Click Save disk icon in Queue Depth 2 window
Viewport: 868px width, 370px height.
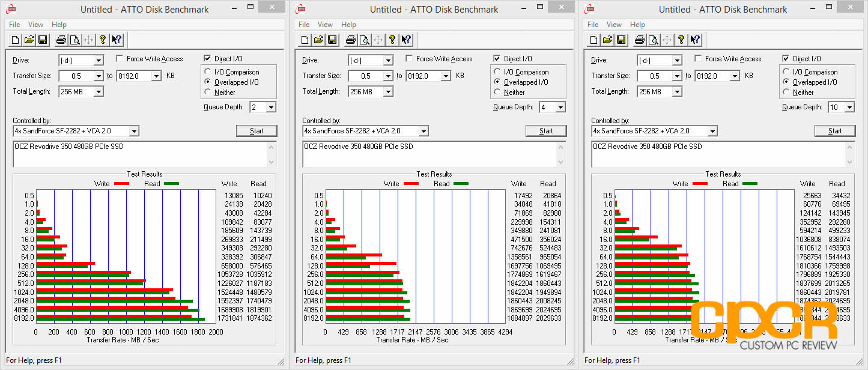tap(43, 40)
